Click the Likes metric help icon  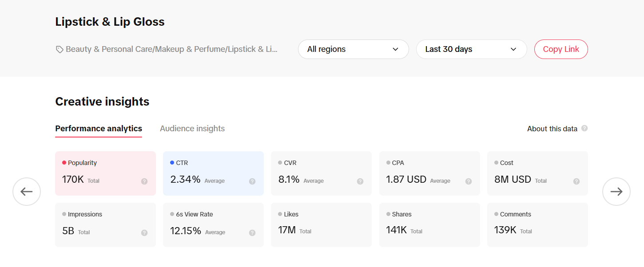pos(360,232)
